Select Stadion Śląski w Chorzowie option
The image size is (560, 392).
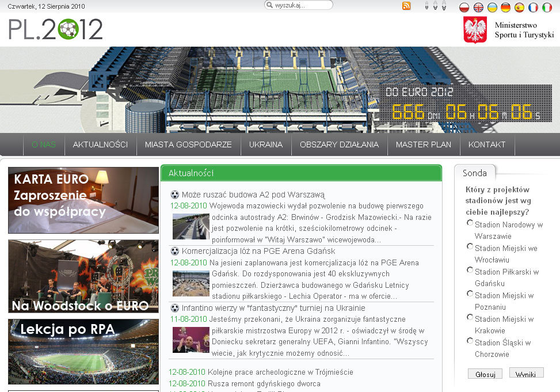[x=470, y=341]
